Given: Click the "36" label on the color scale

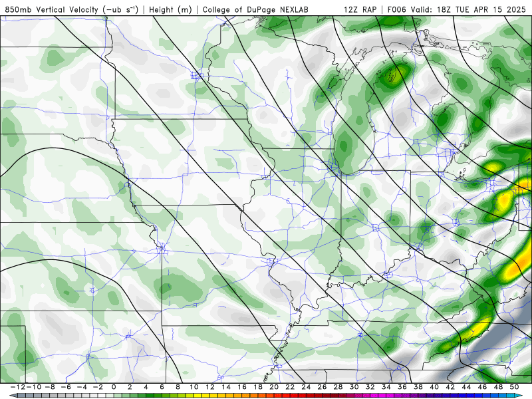Looking at the screenshot, I should pos(402,387).
